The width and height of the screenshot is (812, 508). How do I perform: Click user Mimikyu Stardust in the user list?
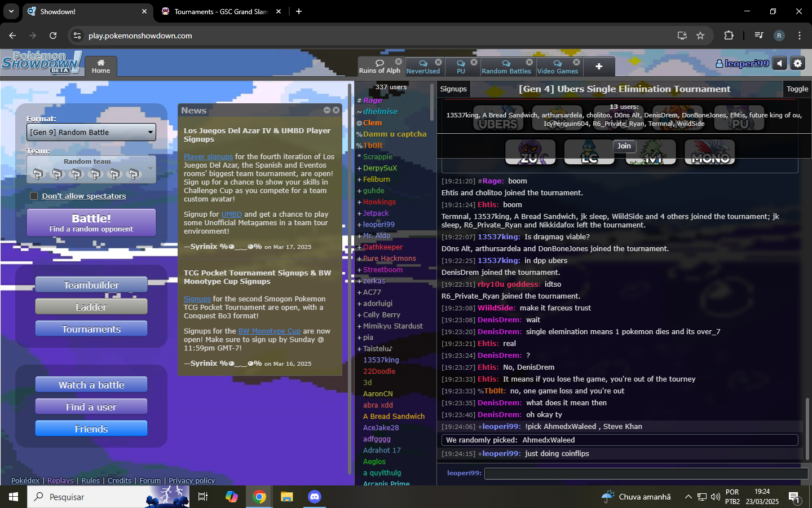392,326
